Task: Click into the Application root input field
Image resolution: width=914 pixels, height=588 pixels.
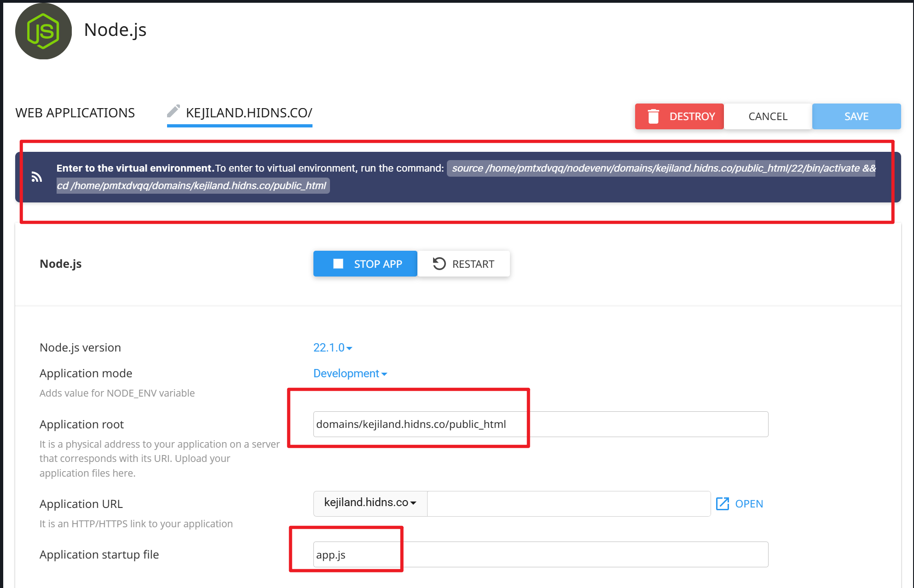Action: coord(541,424)
